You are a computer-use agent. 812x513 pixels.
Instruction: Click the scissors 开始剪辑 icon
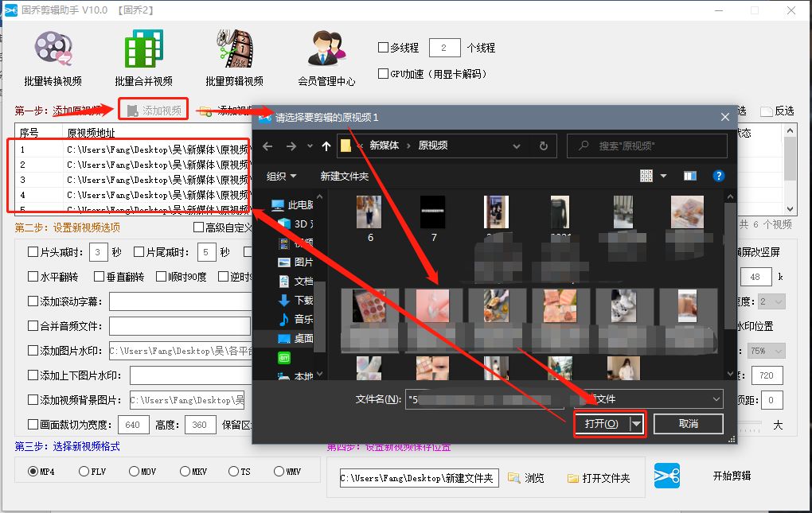click(667, 476)
